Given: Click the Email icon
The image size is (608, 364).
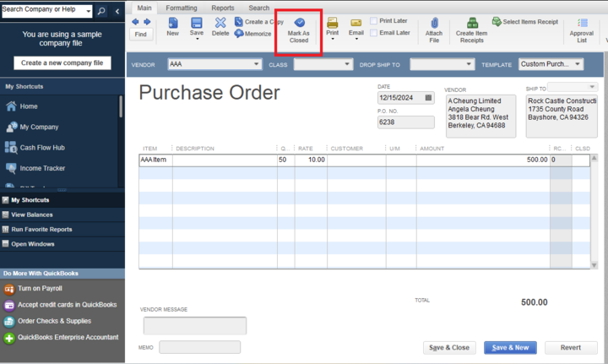Looking at the screenshot, I should [356, 23].
